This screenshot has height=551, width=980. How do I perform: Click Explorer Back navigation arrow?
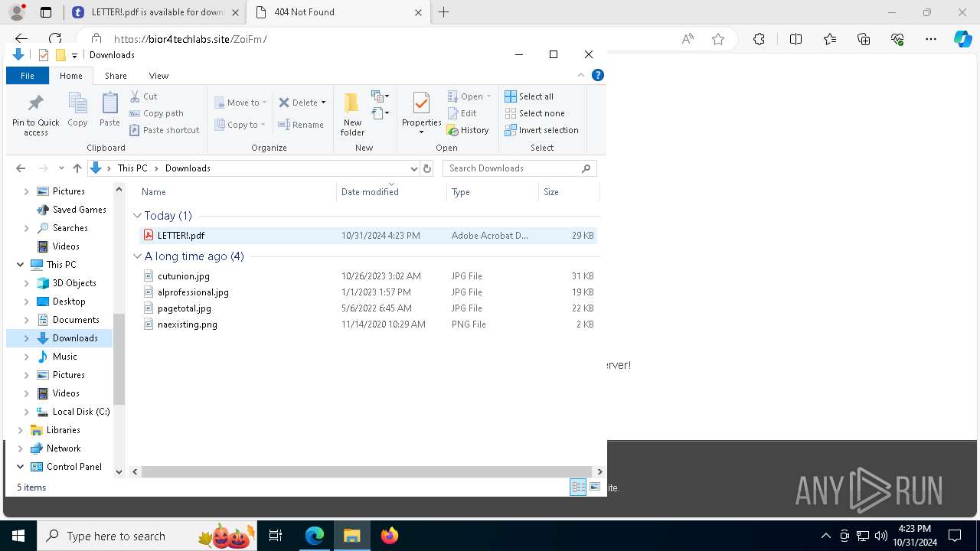[21, 168]
